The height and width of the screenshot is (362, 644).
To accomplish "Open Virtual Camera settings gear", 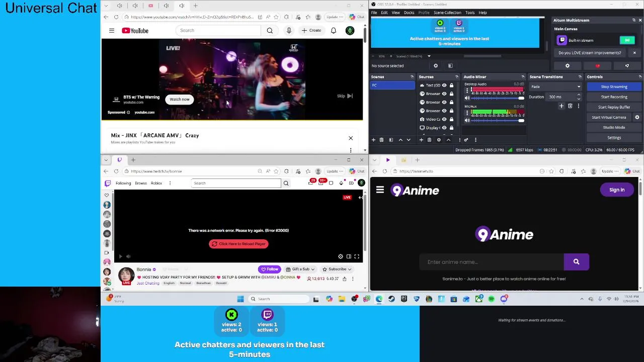I will tap(637, 117).
